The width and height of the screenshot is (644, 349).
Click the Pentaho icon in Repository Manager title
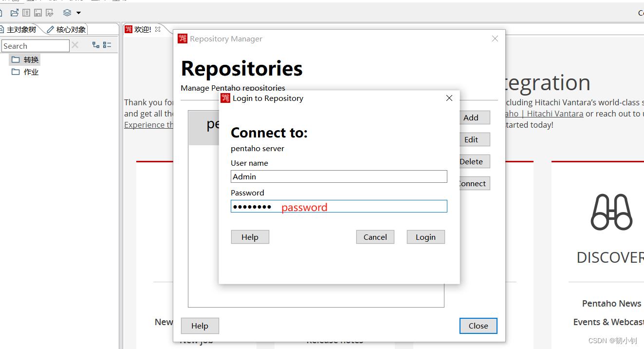click(183, 39)
